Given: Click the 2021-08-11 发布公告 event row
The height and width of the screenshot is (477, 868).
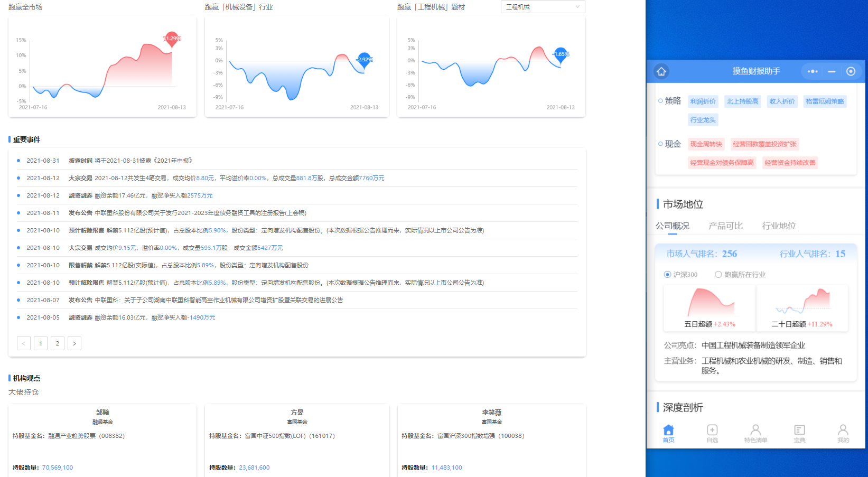Looking at the screenshot, I should click(x=297, y=213).
